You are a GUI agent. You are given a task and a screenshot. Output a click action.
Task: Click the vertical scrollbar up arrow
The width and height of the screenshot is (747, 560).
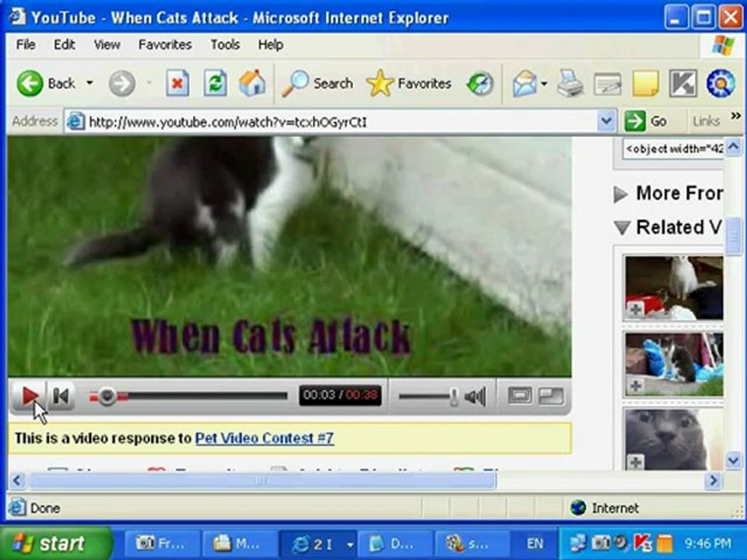(x=733, y=147)
